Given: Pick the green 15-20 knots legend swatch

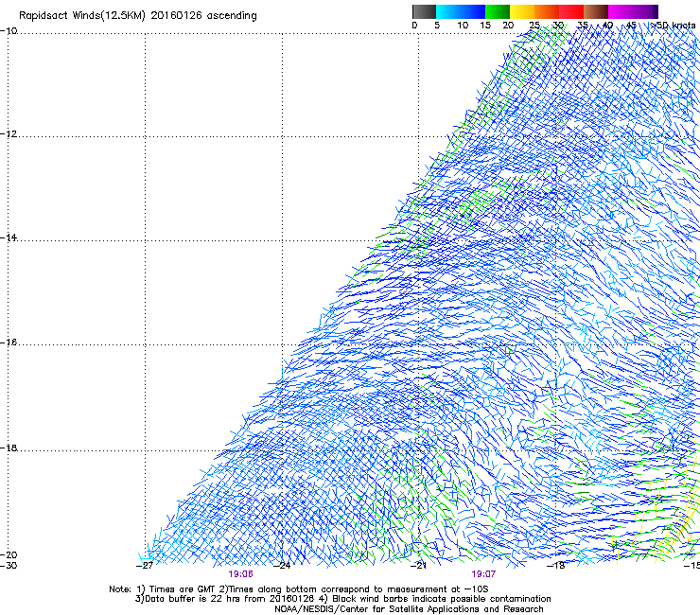Looking at the screenshot, I should click(498, 11).
